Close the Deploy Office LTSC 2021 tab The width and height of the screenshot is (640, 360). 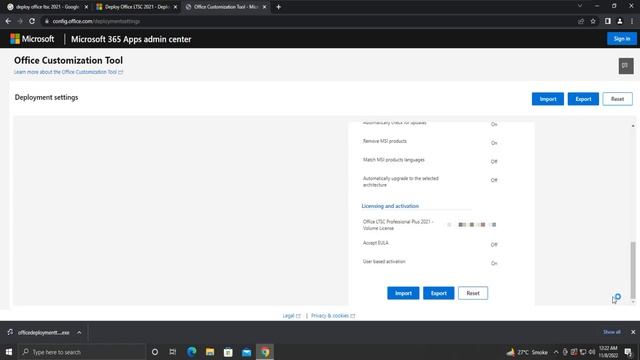[175, 7]
